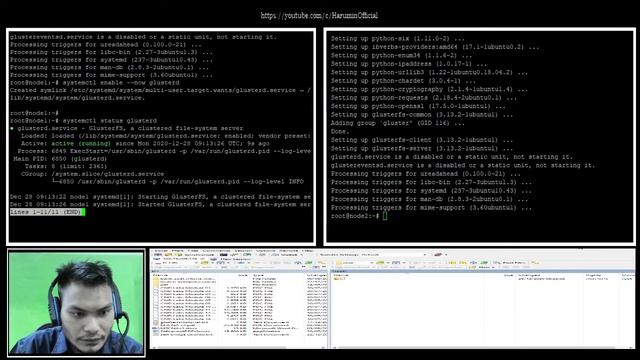Click the glustereventsd.service line in the node2 terminal
The height and width of the screenshot is (360, 640).
(463, 165)
